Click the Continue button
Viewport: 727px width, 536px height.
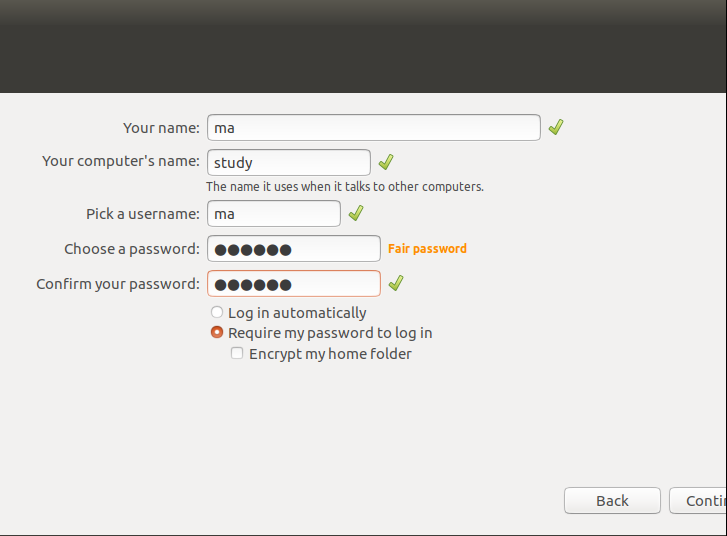(x=698, y=500)
